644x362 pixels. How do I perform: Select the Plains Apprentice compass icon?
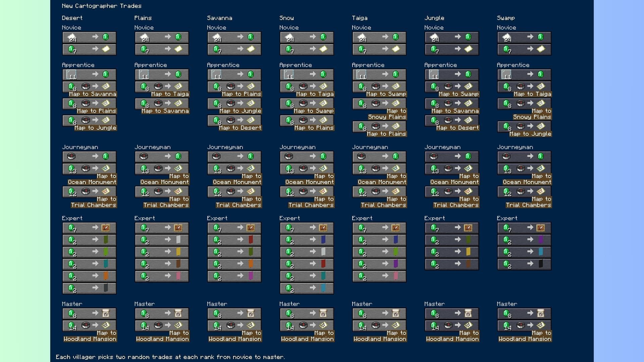pos(154,86)
